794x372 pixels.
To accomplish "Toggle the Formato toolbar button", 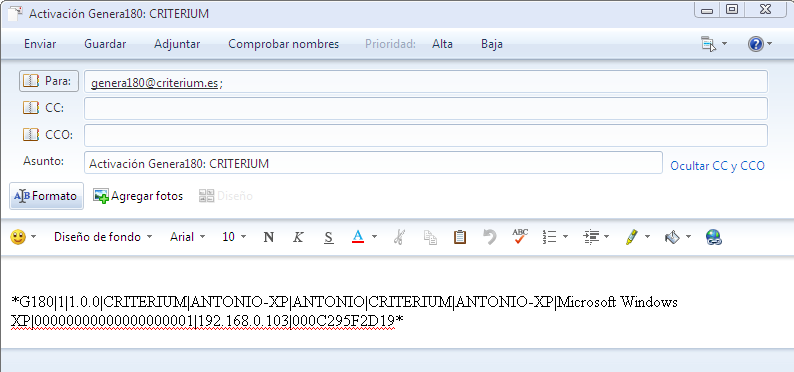I will click(46, 196).
